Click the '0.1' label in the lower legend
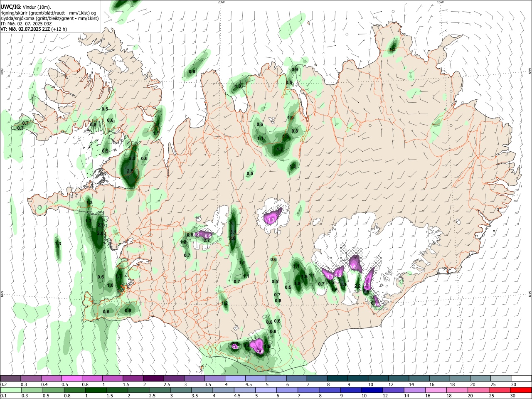The image size is (532, 399). click(3, 396)
